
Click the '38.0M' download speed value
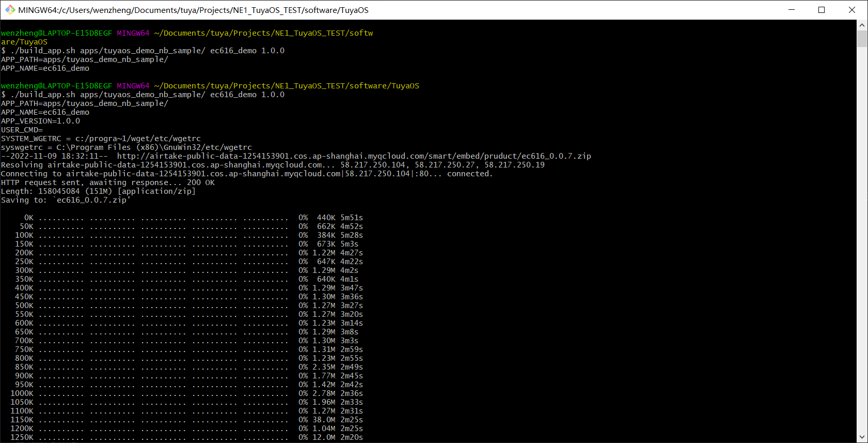[x=324, y=420]
